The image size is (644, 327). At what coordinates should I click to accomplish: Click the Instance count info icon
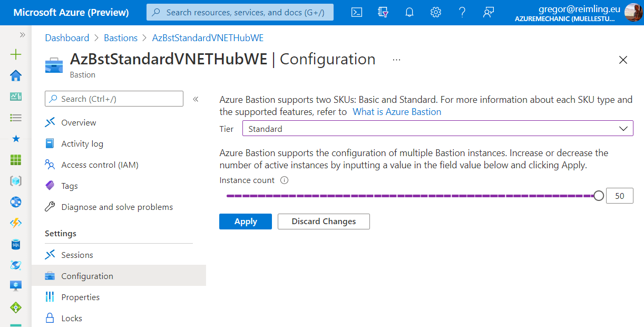pyautogui.click(x=285, y=180)
